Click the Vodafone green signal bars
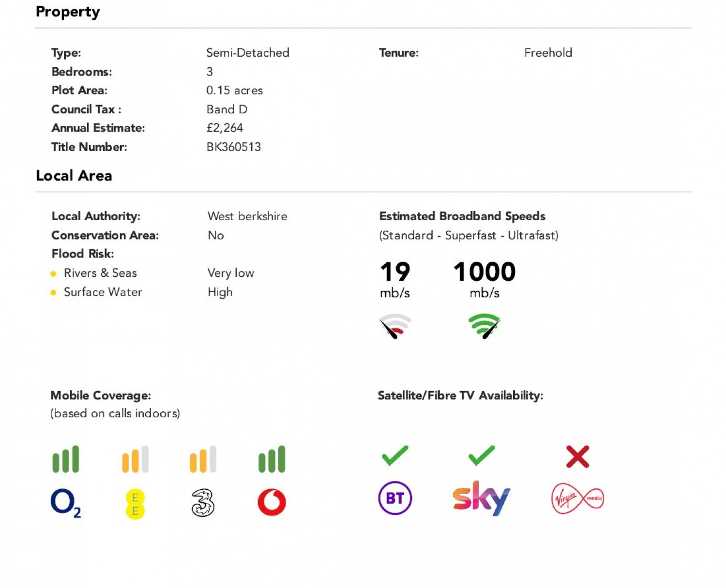The height and width of the screenshot is (588, 726). 272,459
